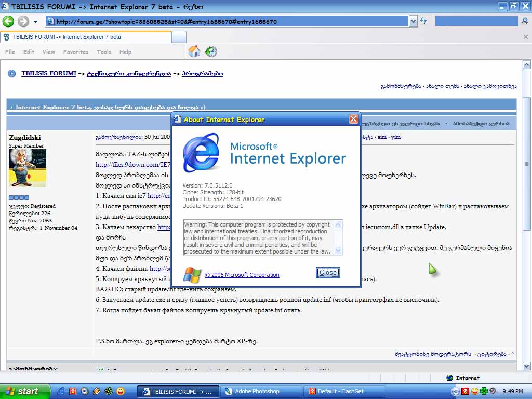Screen dimensions: 532x399
Task: Expand hidden system tray icons
Action: coord(456,392)
